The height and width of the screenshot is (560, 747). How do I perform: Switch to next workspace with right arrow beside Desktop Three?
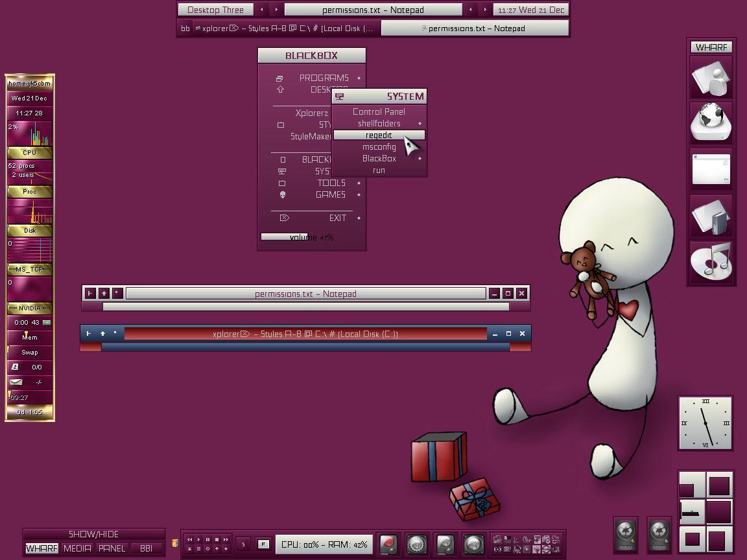click(276, 10)
